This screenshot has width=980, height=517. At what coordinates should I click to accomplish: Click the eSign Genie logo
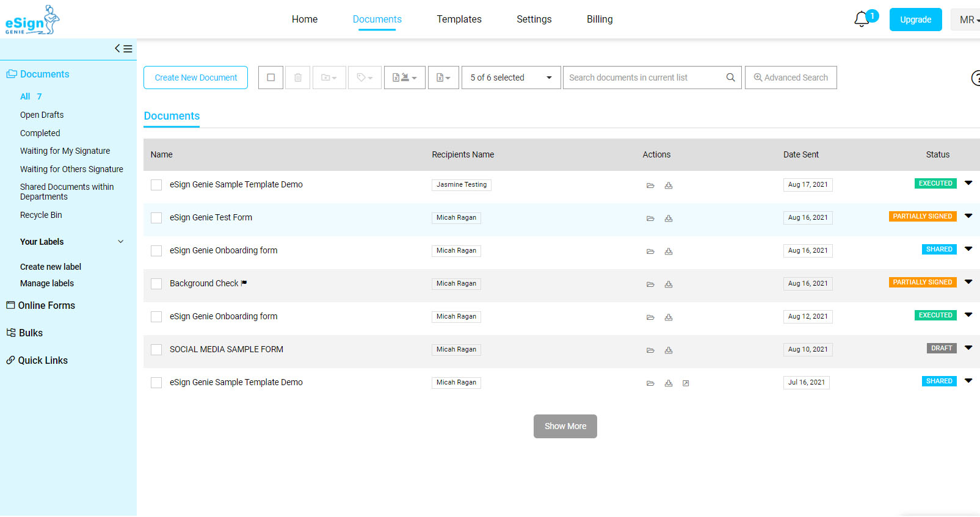(32, 20)
